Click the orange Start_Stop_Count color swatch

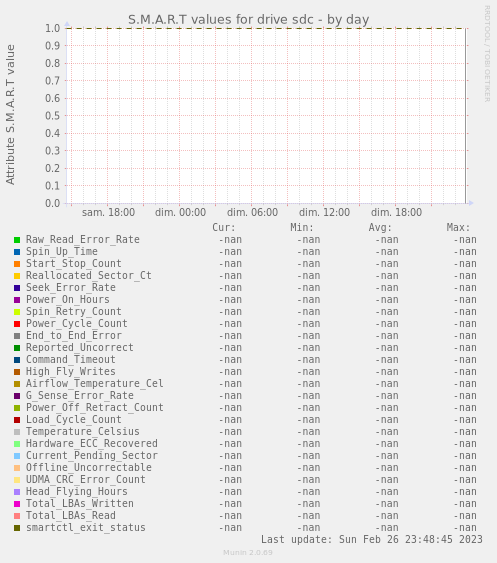pyautogui.click(x=17, y=264)
